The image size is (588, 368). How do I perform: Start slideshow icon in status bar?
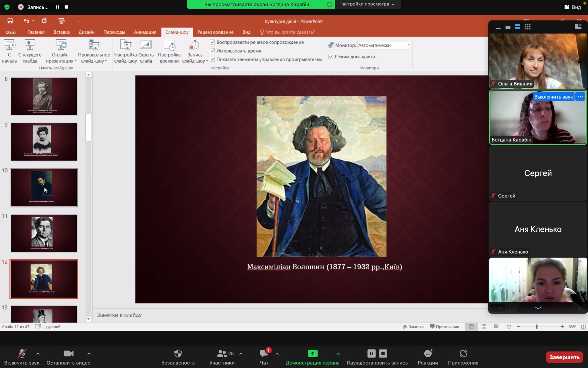tap(509, 327)
